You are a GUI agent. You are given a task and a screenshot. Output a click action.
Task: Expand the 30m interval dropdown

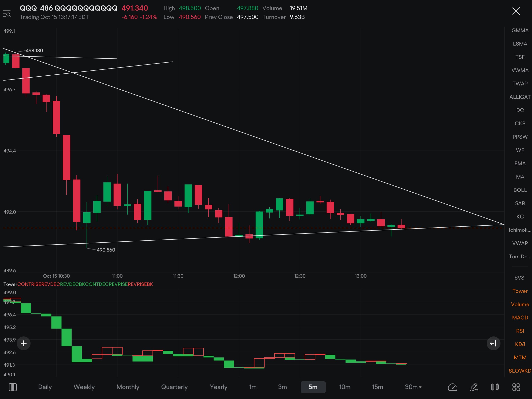click(x=413, y=387)
